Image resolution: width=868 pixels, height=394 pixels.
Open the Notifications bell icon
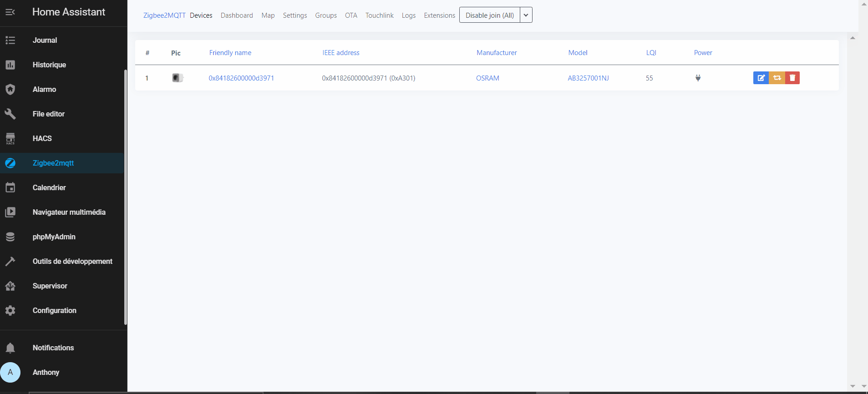click(10, 348)
